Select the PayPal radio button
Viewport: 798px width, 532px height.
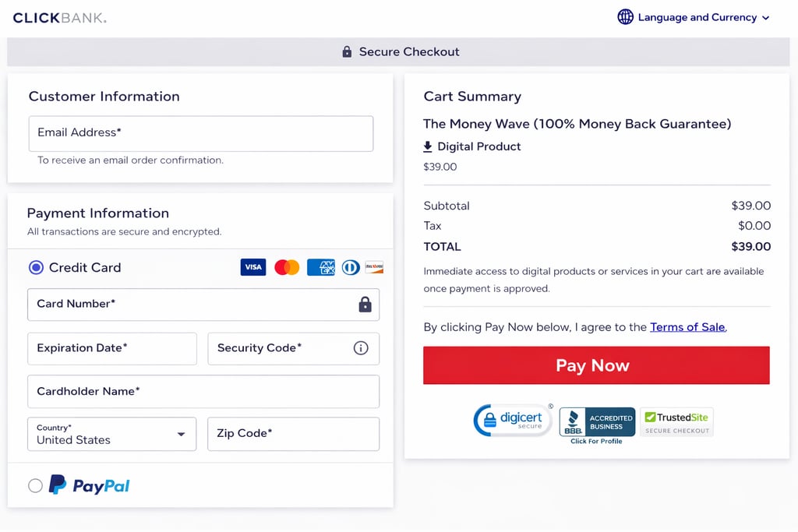click(35, 486)
